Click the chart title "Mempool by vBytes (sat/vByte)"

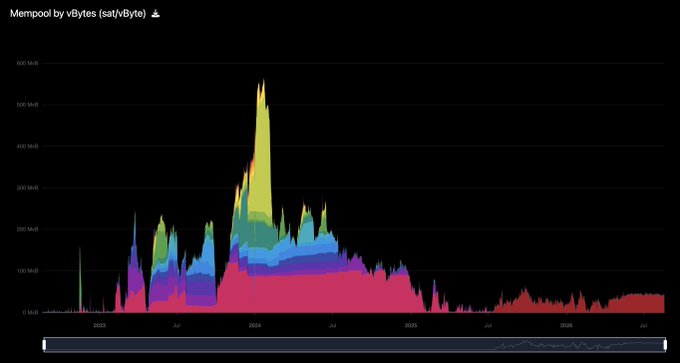tap(78, 13)
